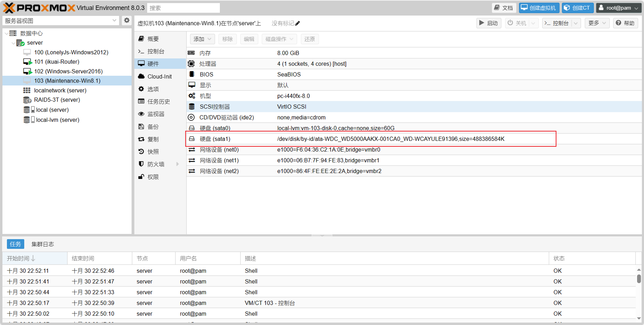Switch to the Cluster Log tab
The width and height of the screenshot is (644, 325).
[43, 244]
